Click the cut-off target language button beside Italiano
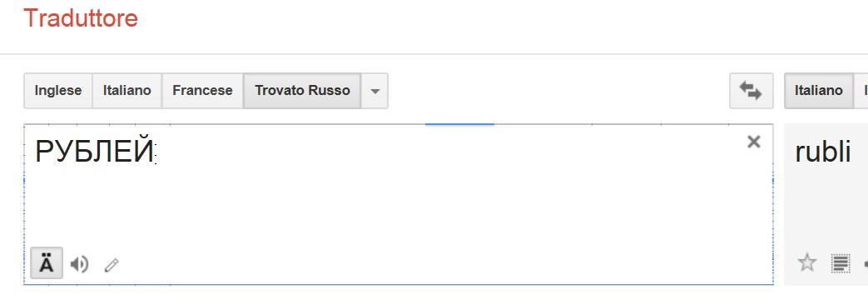868x305 pixels. (861, 90)
